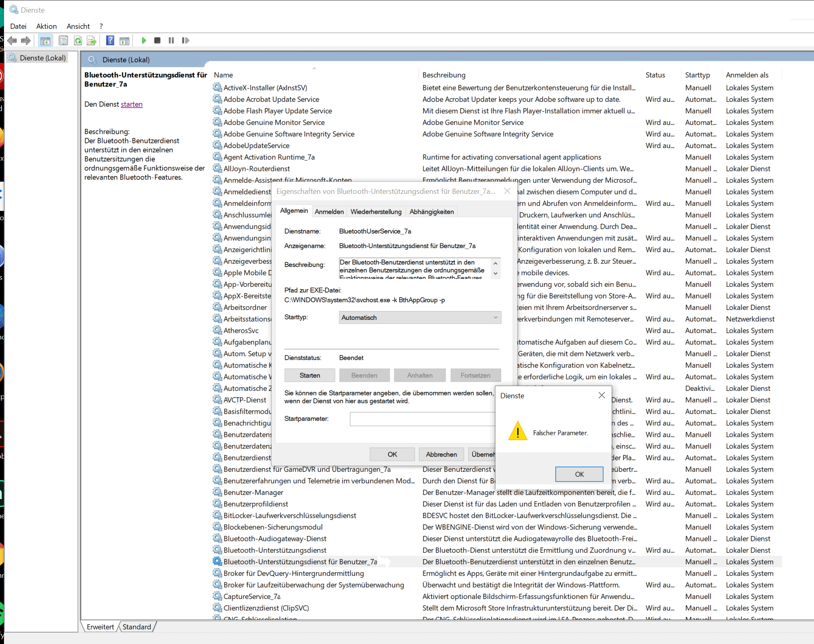Click the Forward arrow toolbar icon
Image resolution: width=814 pixels, height=644 pixels.
[x=26, y=41]
